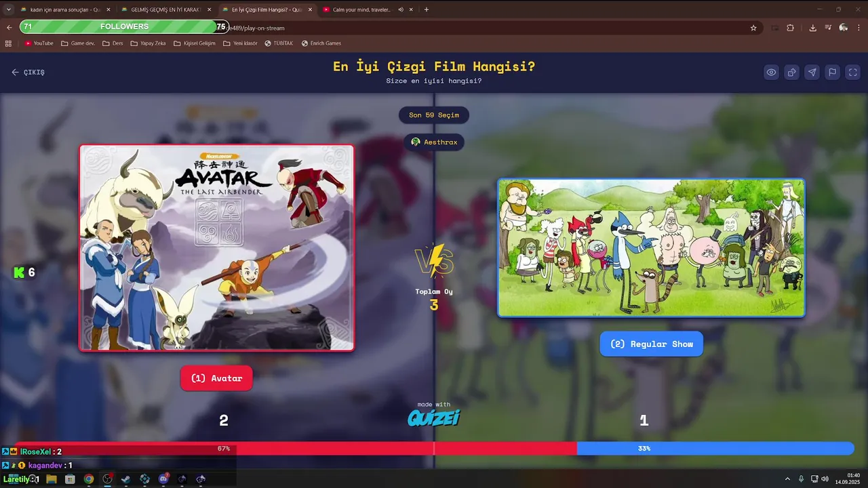Switch to the 'GELMİŞ GEÇMİŞ EN İYİ KARAKTER' tab

tap(166, 9)
